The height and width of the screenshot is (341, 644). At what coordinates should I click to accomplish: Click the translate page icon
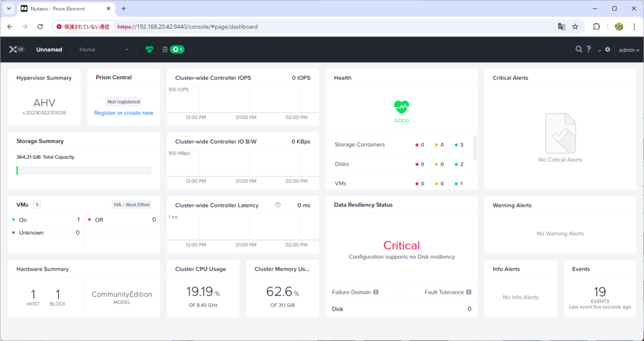tap(561, 26)
